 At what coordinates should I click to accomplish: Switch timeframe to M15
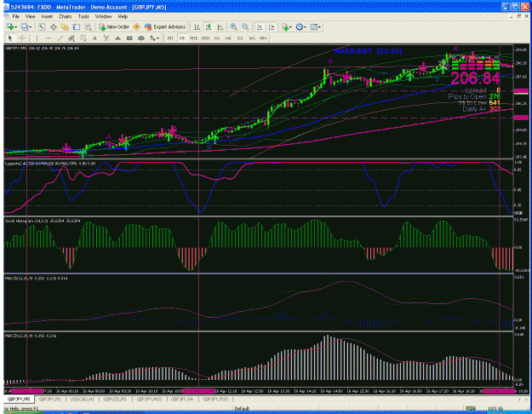194,38
